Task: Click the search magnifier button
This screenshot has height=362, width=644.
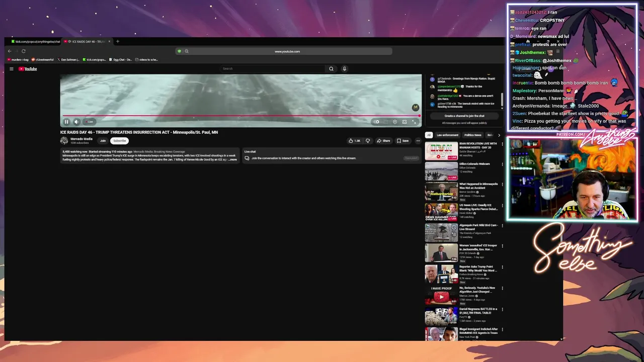Action: click(x=331, y=69)
